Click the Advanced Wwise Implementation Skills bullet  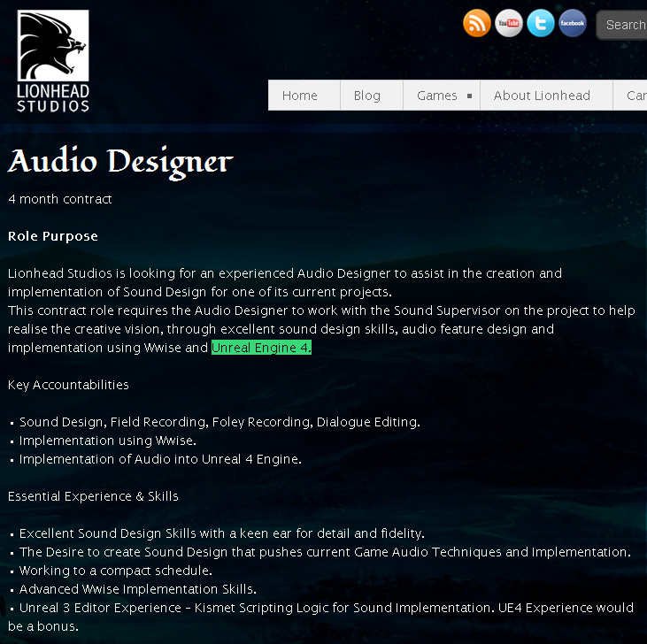coord(137,589)
